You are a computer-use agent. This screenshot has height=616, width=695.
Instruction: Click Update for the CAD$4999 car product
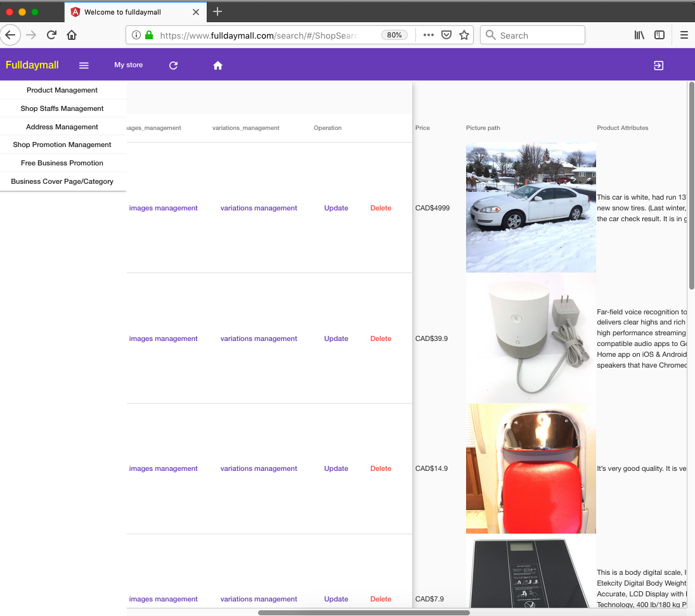click(x=336, y=208)
